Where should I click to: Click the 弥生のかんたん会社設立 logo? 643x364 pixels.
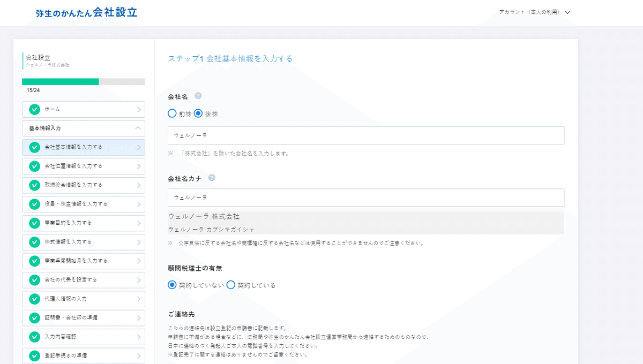point(86,12)
